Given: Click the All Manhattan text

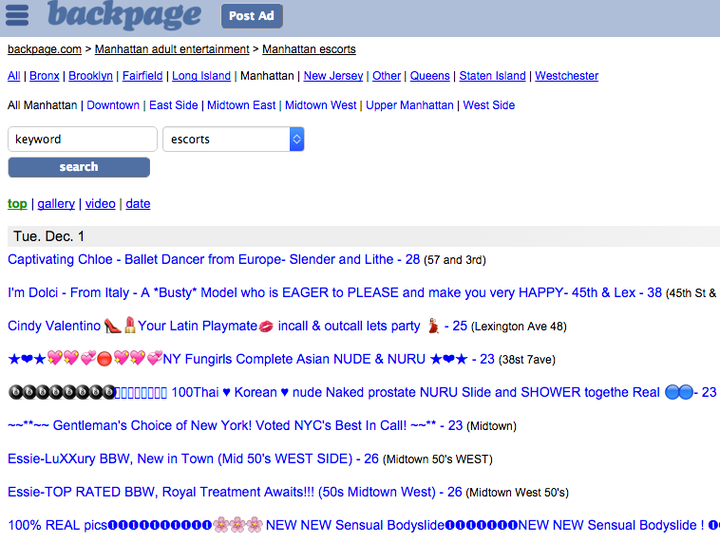Looking at the screenshot, I should [42, 105].
